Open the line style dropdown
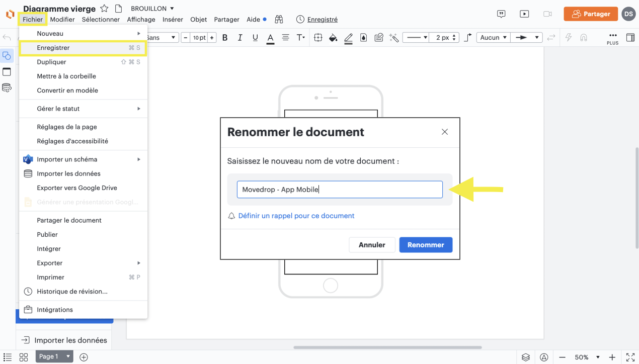 (416, 38)
